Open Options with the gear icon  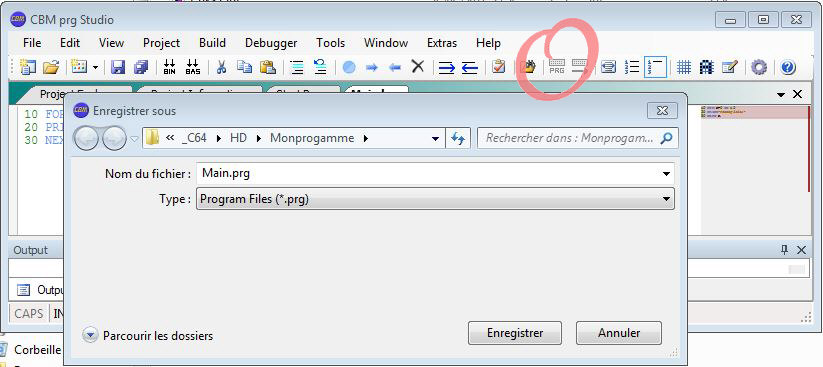tap(759, 67)
